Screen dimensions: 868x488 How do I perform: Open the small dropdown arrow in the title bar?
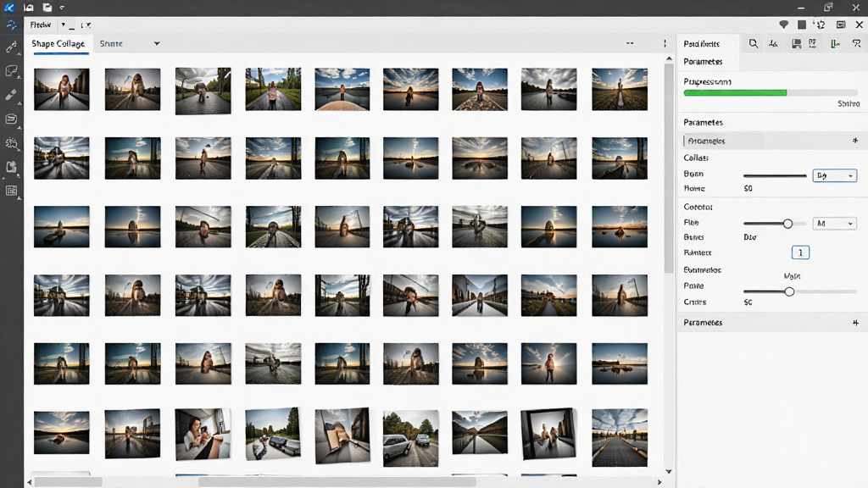[x=61, y=8]
